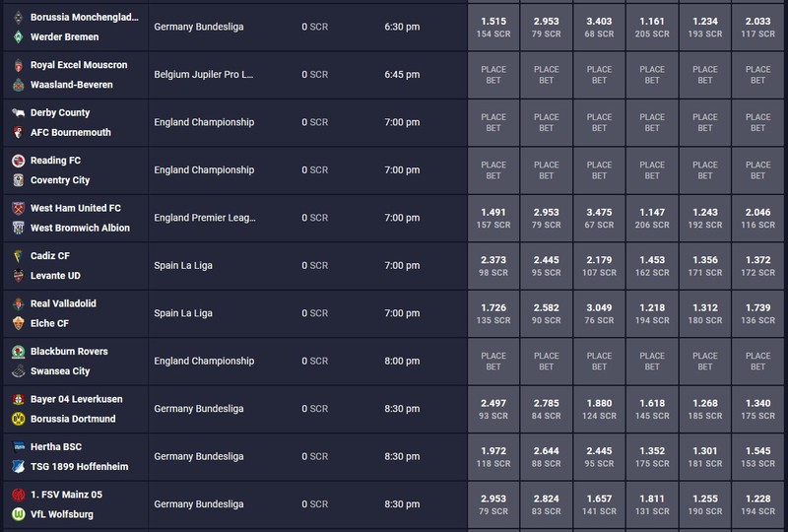
Task: Click the AFC Bournemouth club crest
Action: 18,132
